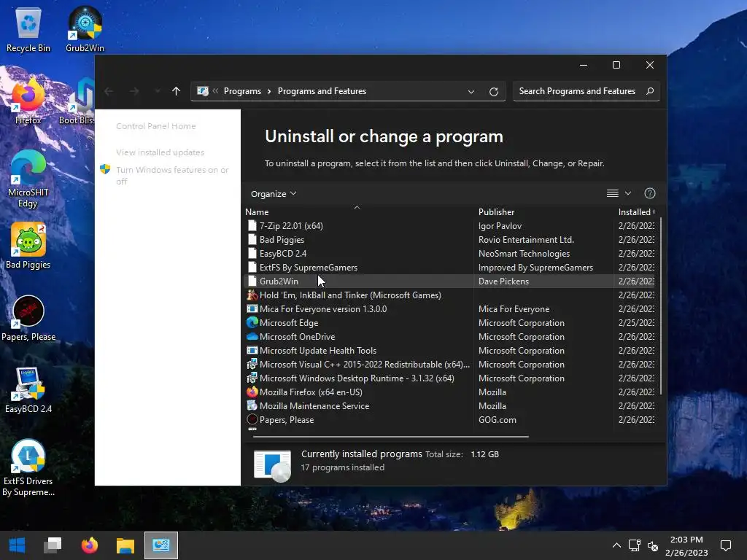Select Mozilla Firefox (x64 en-US)
Viewport: 747px width, 560px height.
coord(449,392)
